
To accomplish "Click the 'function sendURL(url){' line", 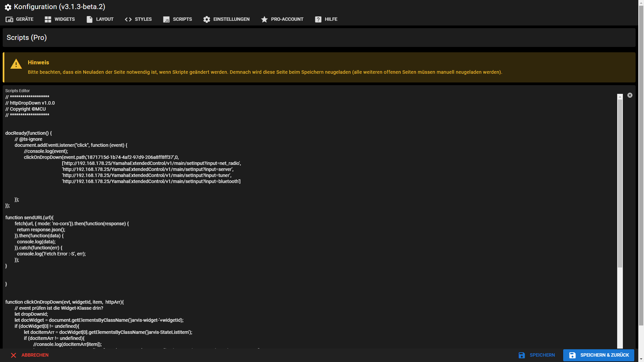I will 30,218.
